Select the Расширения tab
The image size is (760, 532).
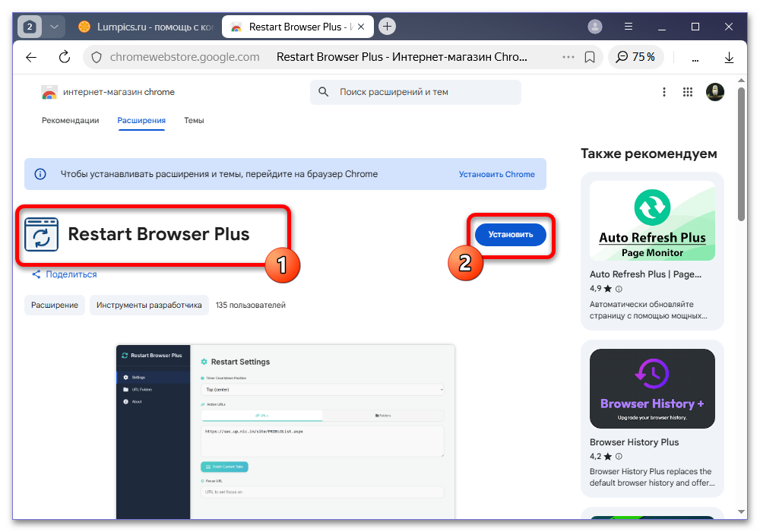point(141,120)
